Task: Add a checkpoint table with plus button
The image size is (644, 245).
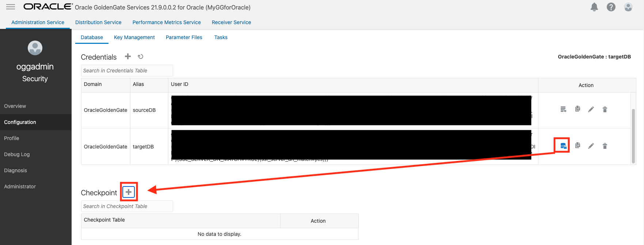Action: (129, 192)
